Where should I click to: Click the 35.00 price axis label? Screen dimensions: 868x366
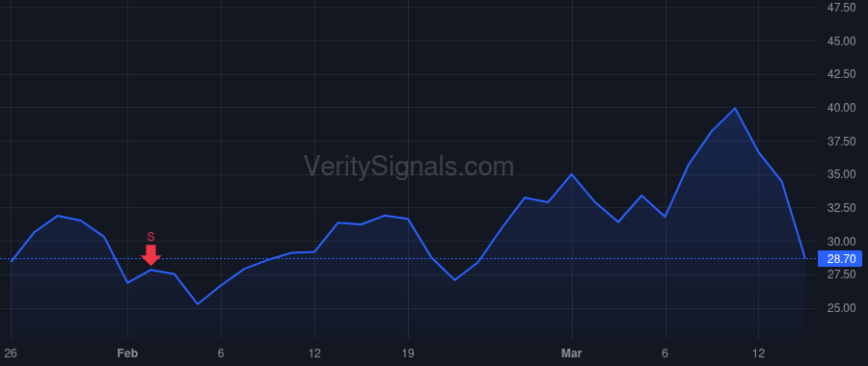[x=840, y=174]
